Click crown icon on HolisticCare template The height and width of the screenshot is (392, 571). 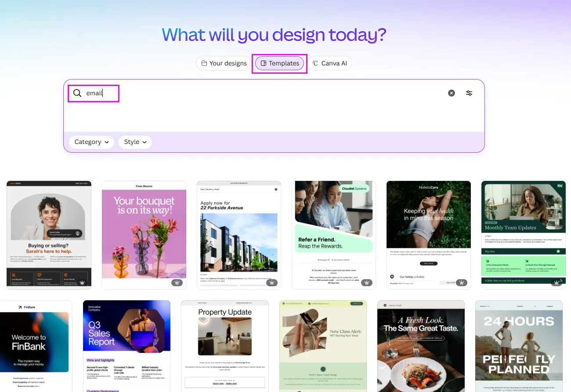(461, 283)
